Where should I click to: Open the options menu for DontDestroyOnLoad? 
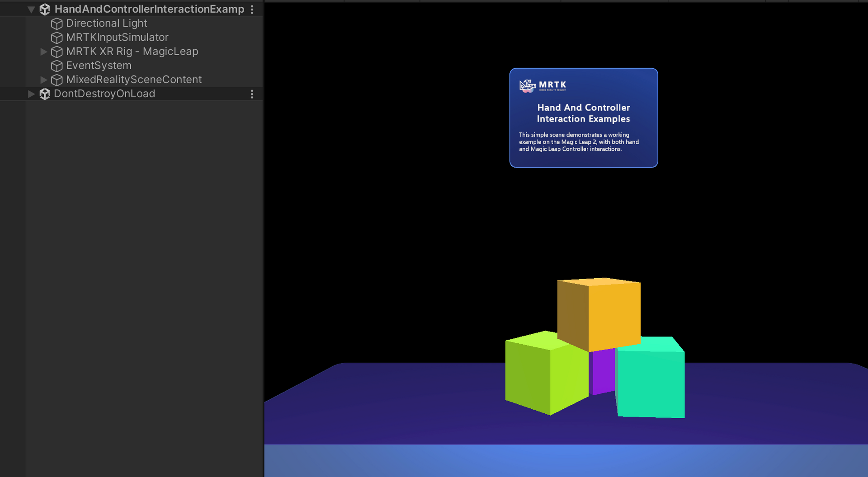coord(252,94)
